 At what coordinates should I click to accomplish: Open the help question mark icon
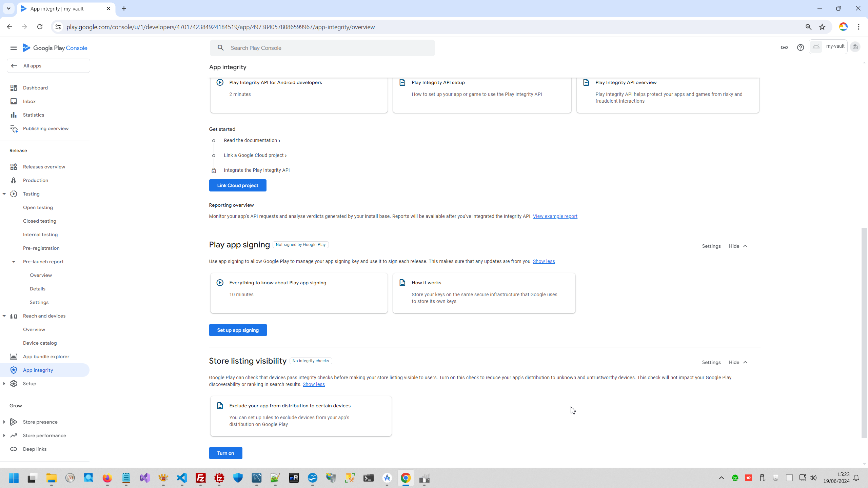(x=800, y=47)
